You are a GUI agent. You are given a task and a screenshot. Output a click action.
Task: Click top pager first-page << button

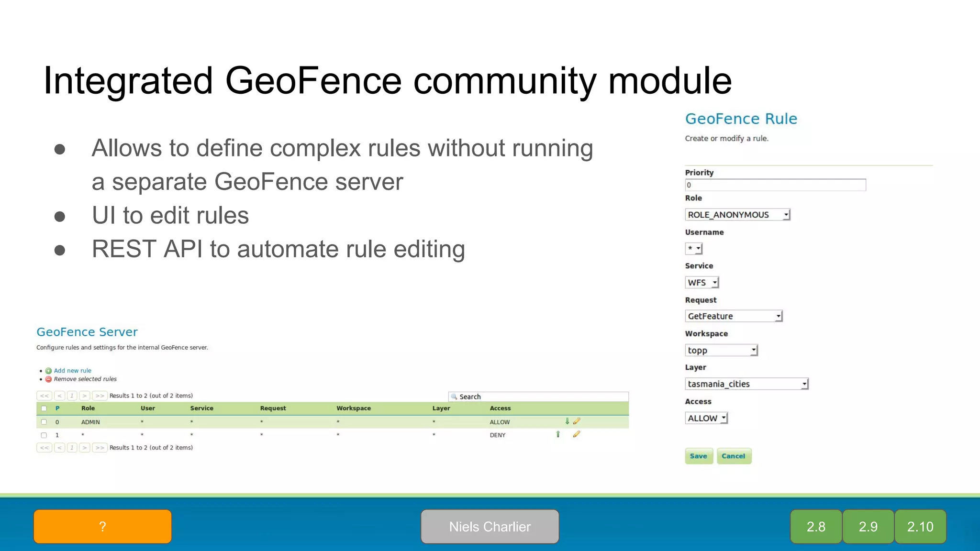pyautogui.click(x=45, y=396)
